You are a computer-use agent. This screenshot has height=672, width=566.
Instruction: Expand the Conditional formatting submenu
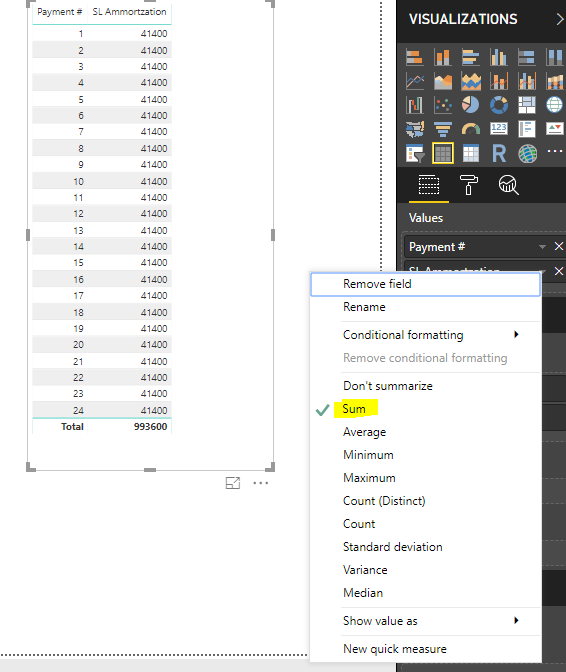[425, 335]
